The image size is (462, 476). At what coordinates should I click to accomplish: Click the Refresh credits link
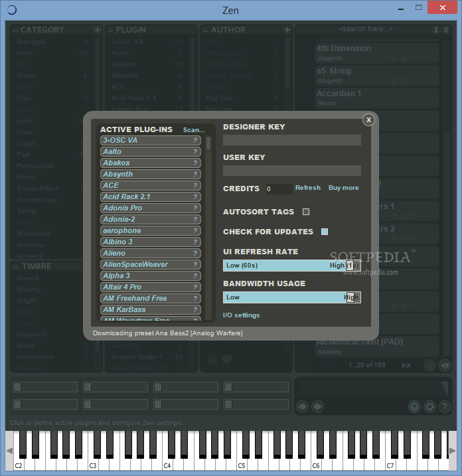point(308,188)
